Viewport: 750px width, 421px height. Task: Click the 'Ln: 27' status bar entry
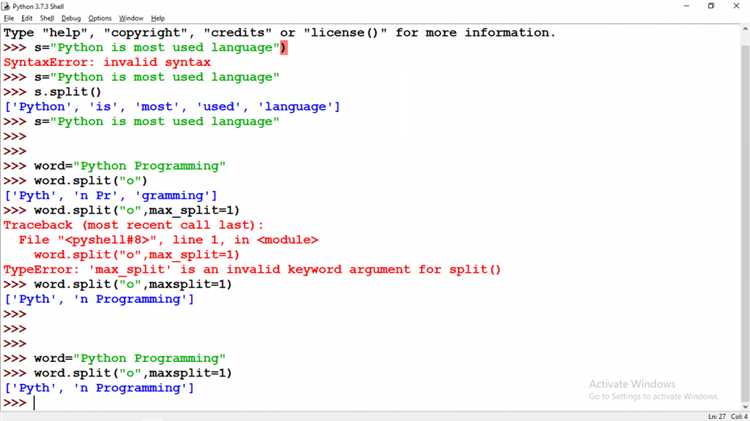[x=717, y=417]
